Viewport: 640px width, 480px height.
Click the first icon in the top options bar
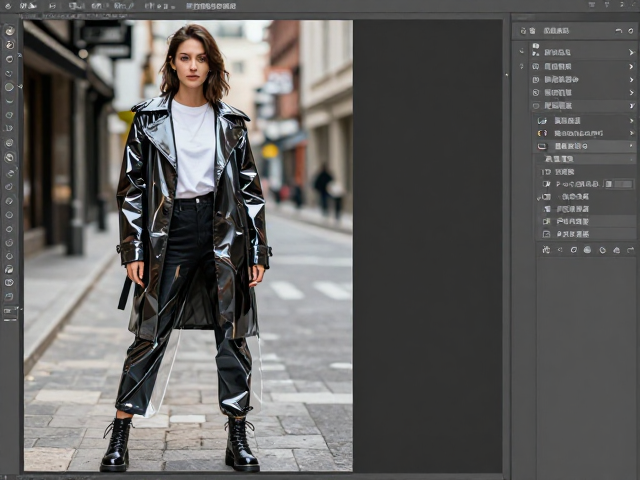[8, 6]
